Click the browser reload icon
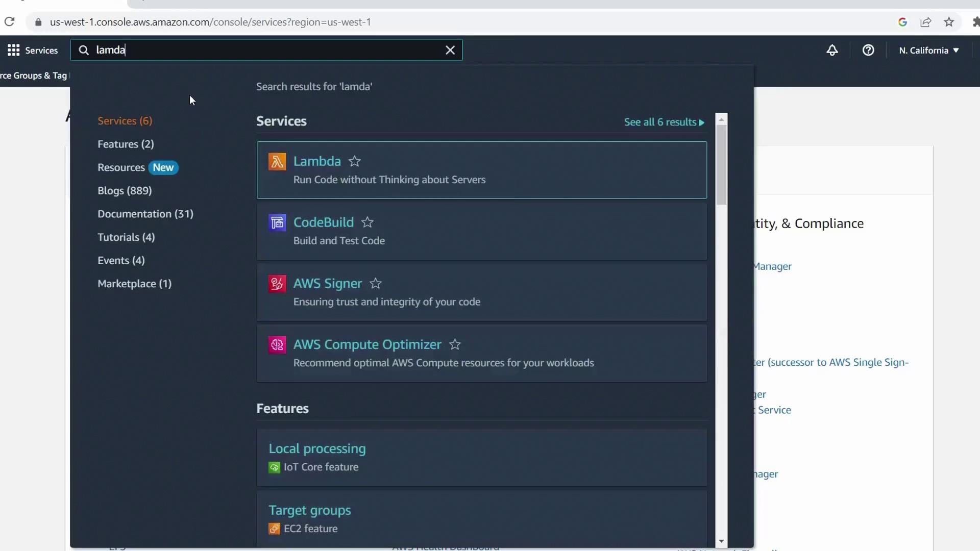This screenshot has height=551, width=980. (9, 22)
